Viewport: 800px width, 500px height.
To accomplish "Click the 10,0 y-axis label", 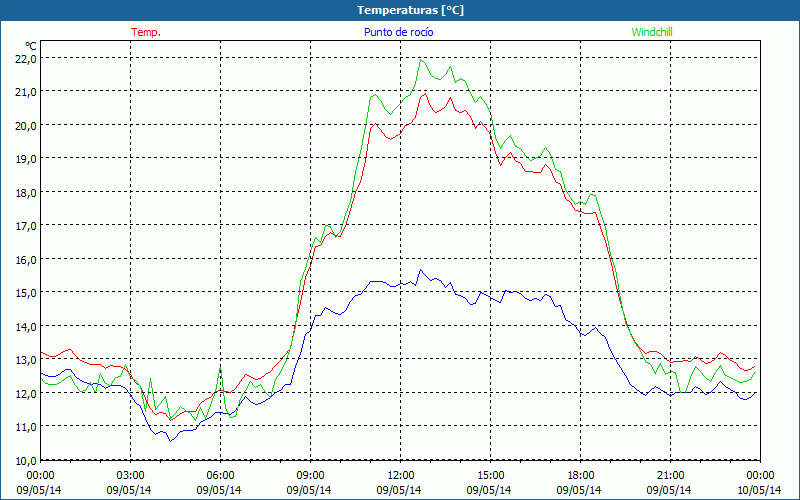I will [x=26, y=461].
